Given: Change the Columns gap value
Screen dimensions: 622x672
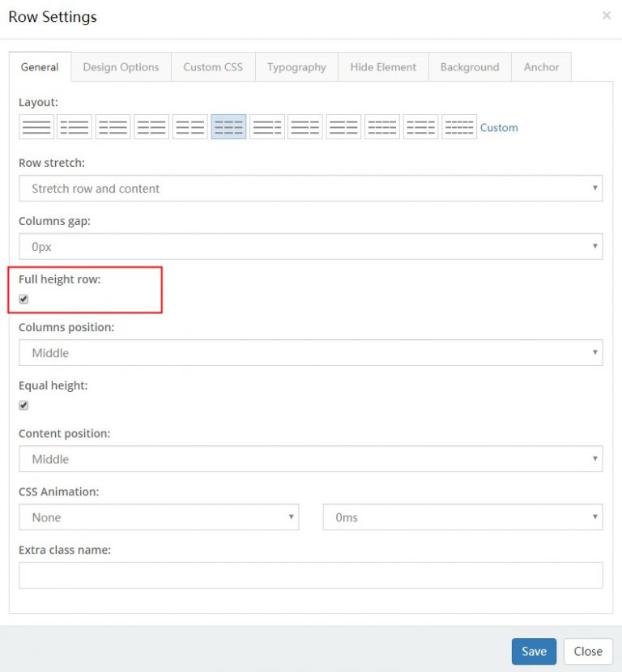Looking at the screenshot, I should coord(311,246).
